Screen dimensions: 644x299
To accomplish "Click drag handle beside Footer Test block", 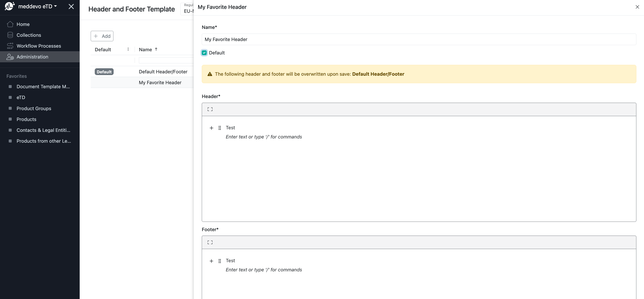I will click(219, 261).
